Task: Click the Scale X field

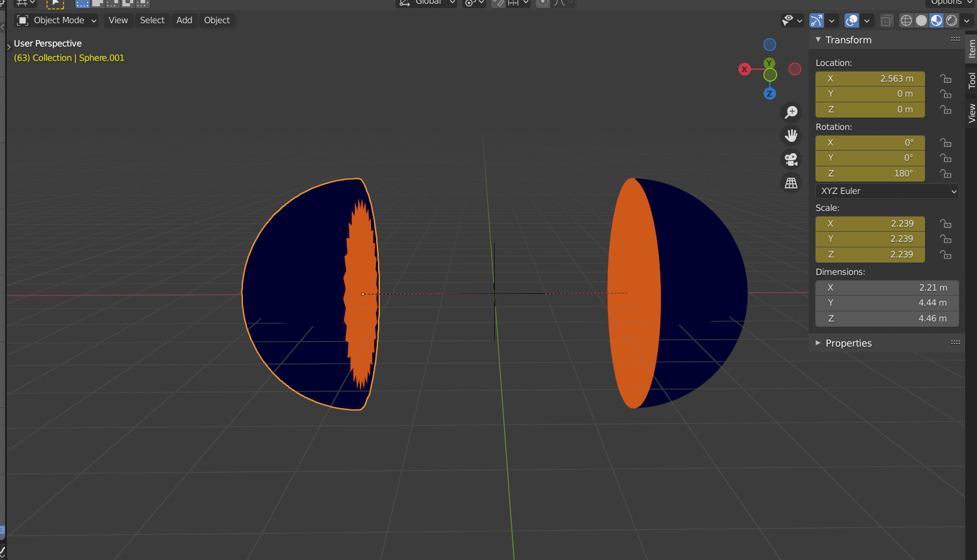Action: [870, 223]
